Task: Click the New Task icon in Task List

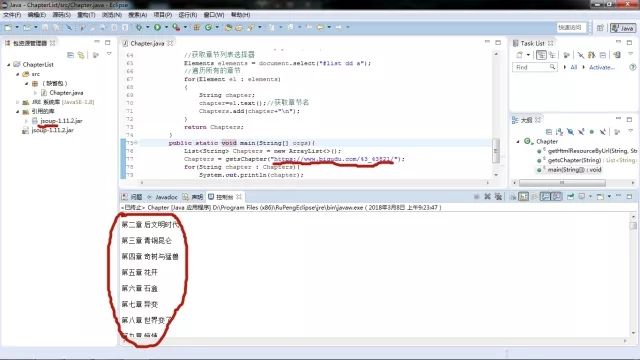Action: click(520, 55)
